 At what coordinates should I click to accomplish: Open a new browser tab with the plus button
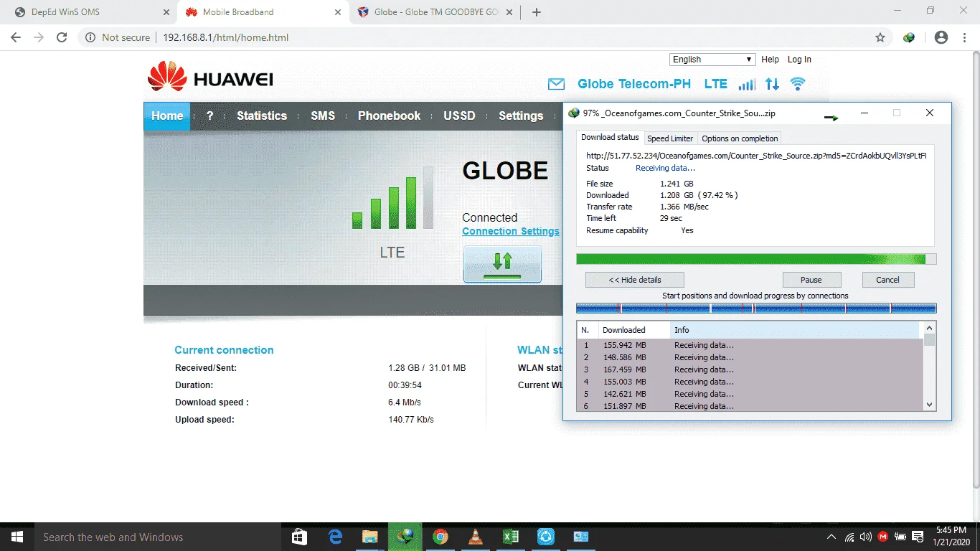(x=537, y=12)
